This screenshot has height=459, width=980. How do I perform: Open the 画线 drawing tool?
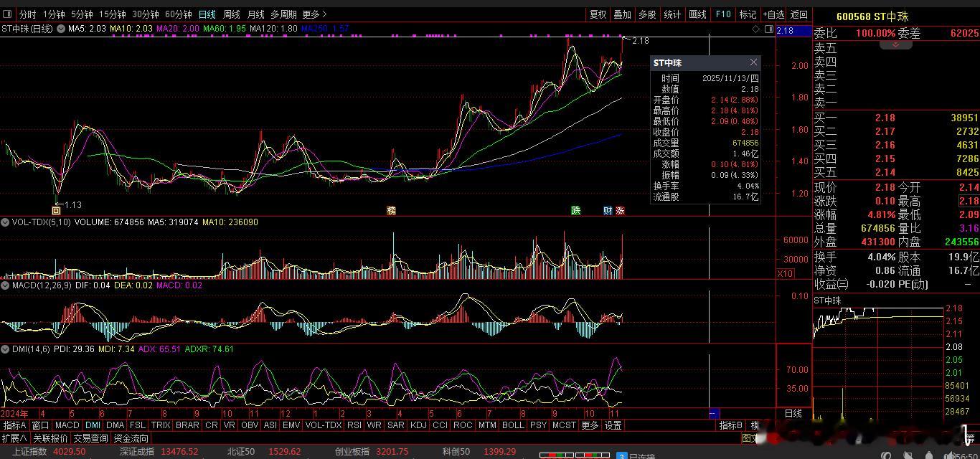click(697, 14)
